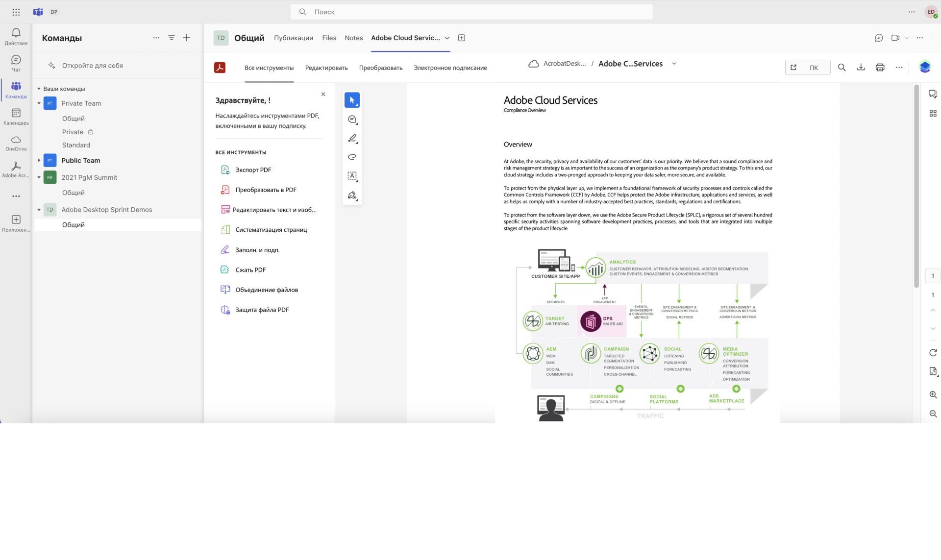Open the file name dropdown chevron
Image resolution: width=941 pixels, height=560 pixels.
coord(674,64)
